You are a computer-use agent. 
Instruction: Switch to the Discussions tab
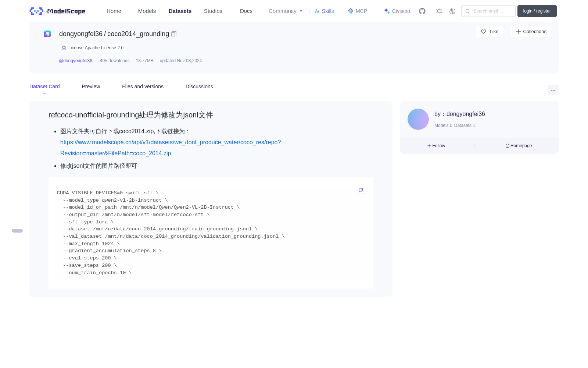[199, 86]
